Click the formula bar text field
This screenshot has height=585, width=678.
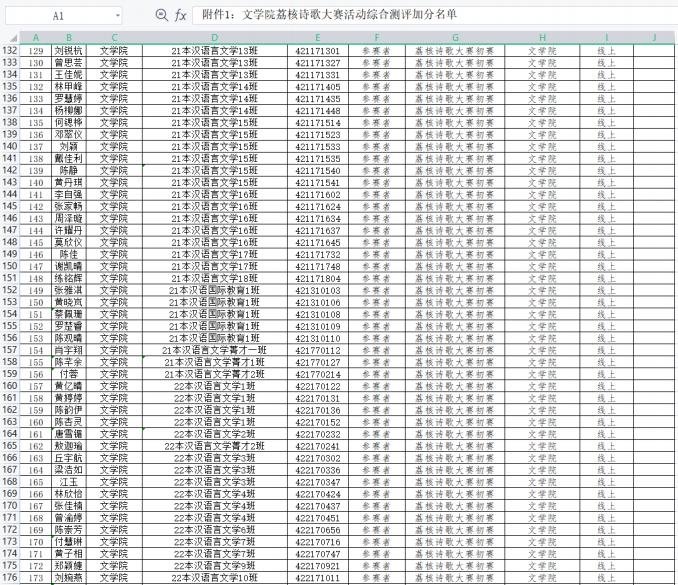(435, 15)
